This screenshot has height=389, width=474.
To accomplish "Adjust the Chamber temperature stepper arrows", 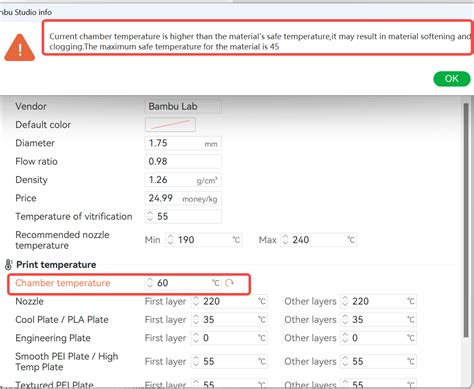I will pos(150,283).
